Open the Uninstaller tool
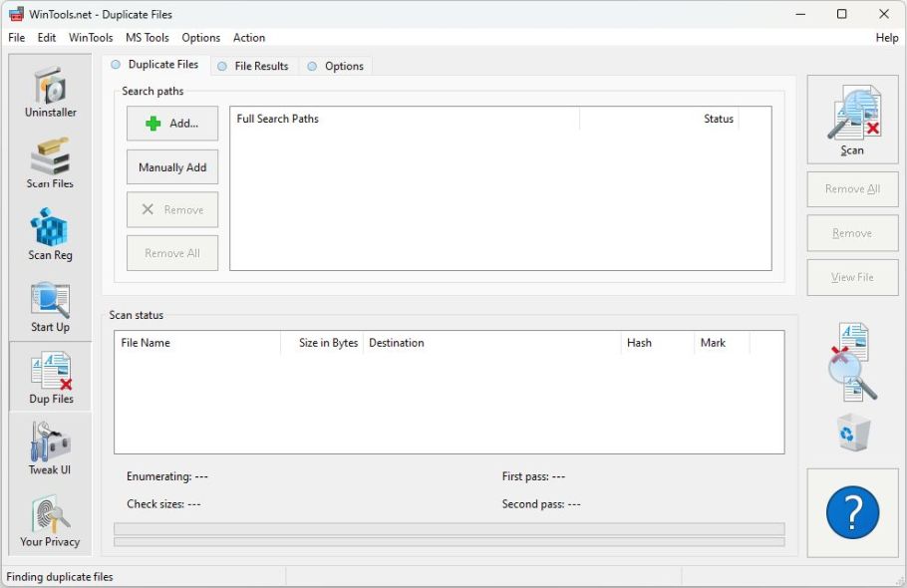 point(49,92)
